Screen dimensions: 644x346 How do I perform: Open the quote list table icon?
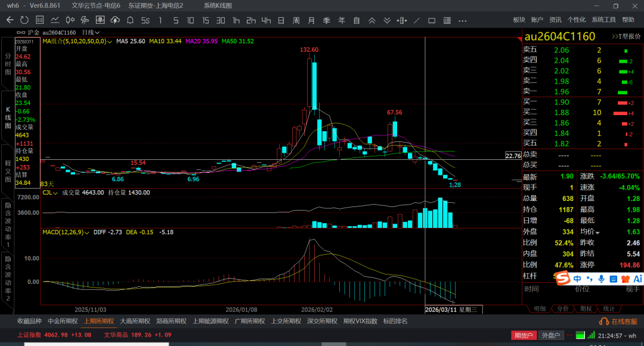pos(40,20)
